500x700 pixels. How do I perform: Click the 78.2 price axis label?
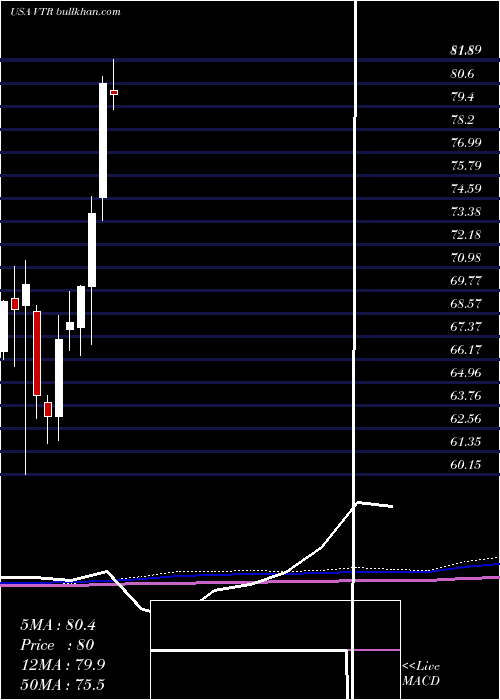click(462, 120)
